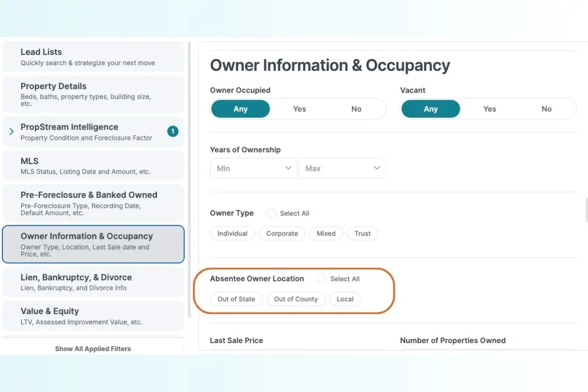Enable Select All for Owner Type
Image resolution: width=588 pixels, height=392 pixels.
coord(271,213)
